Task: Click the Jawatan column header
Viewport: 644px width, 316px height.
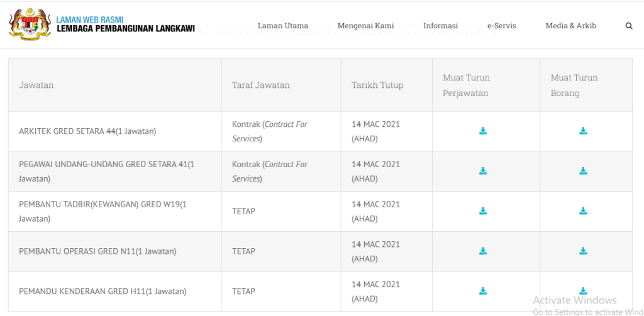Action: pyautogui.click(x=36, y=85)
